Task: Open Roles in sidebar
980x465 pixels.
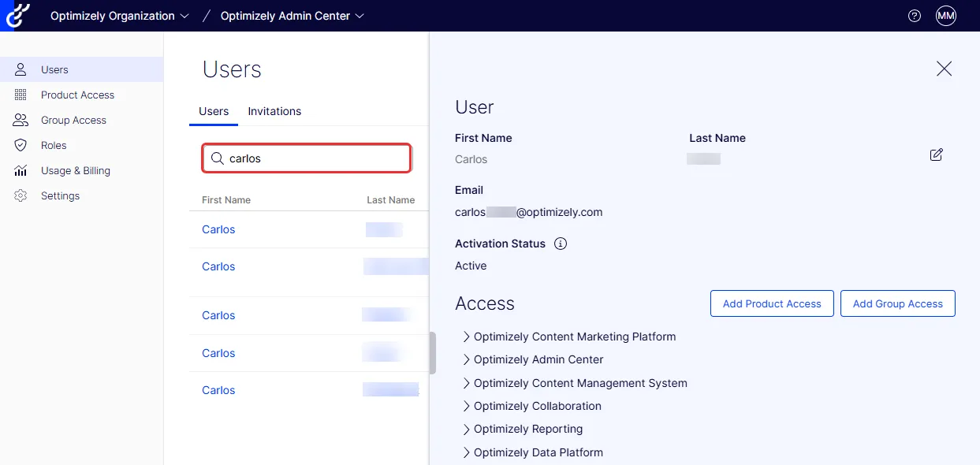Action: click(x=82, y=145)
